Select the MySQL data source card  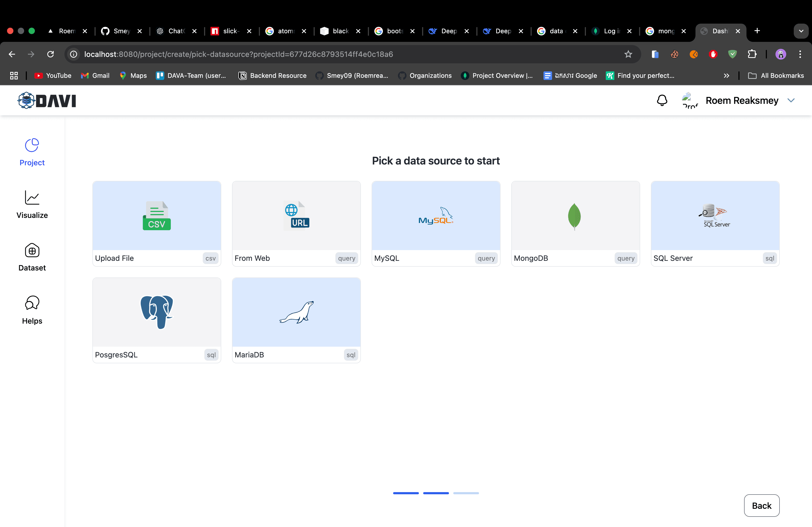(436, 223)
